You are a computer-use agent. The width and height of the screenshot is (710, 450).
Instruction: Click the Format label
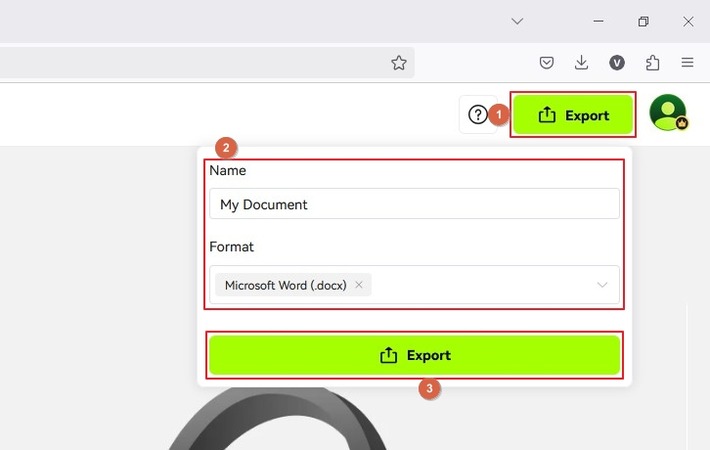tap(231, 247)
